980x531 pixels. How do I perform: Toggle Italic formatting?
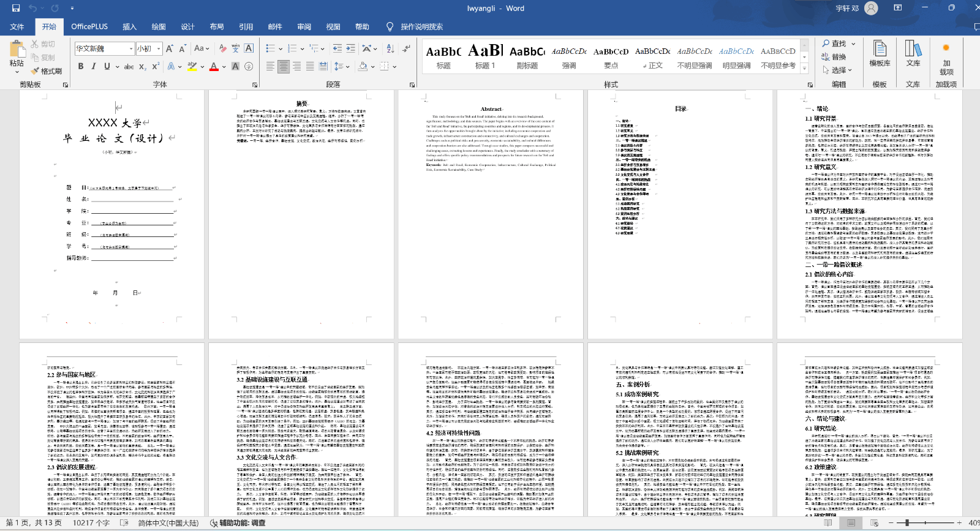click(94, 66)
